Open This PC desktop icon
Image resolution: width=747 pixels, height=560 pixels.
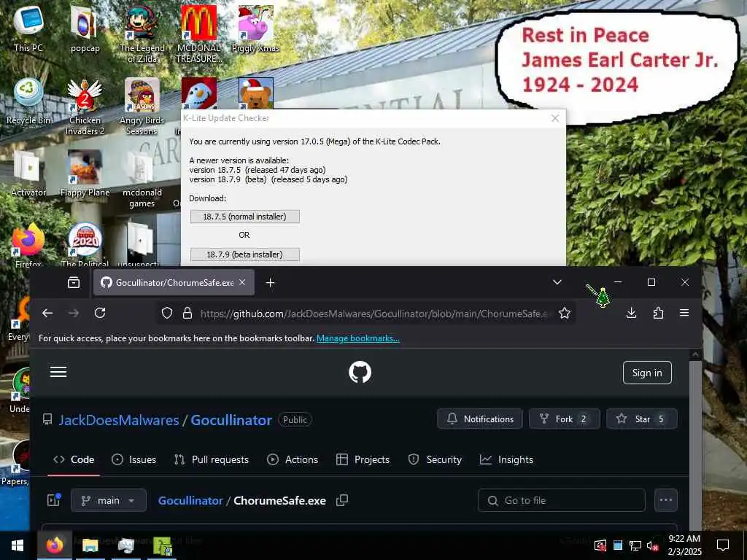pos(28,28)
